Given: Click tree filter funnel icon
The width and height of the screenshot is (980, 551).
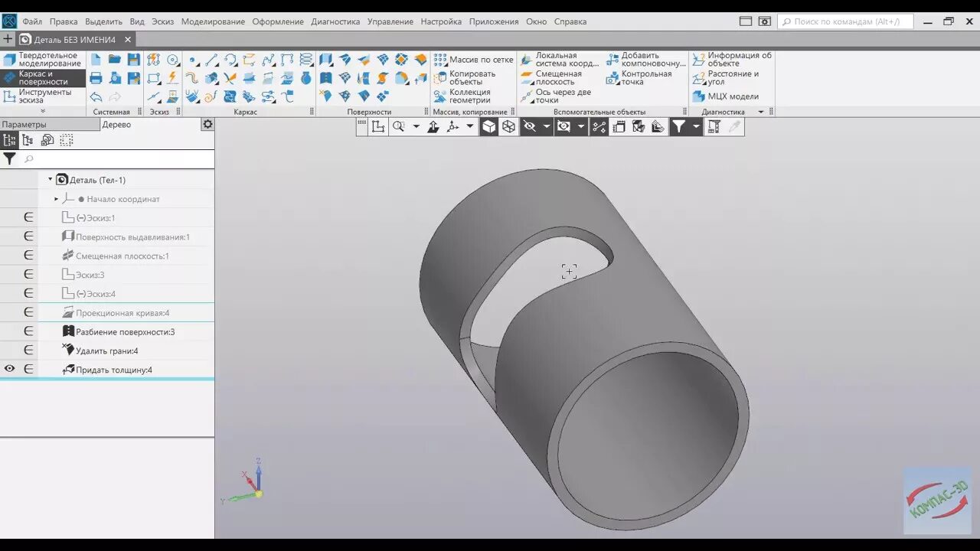Looking at the screenshot, I should pos(9,159).
